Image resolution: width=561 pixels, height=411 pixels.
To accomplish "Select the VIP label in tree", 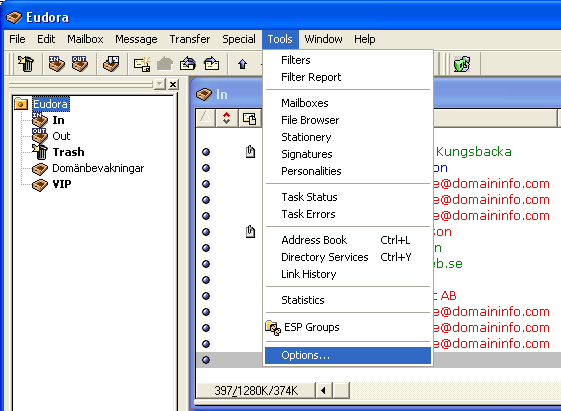I will pyautogui.click(x=62, y=184).
